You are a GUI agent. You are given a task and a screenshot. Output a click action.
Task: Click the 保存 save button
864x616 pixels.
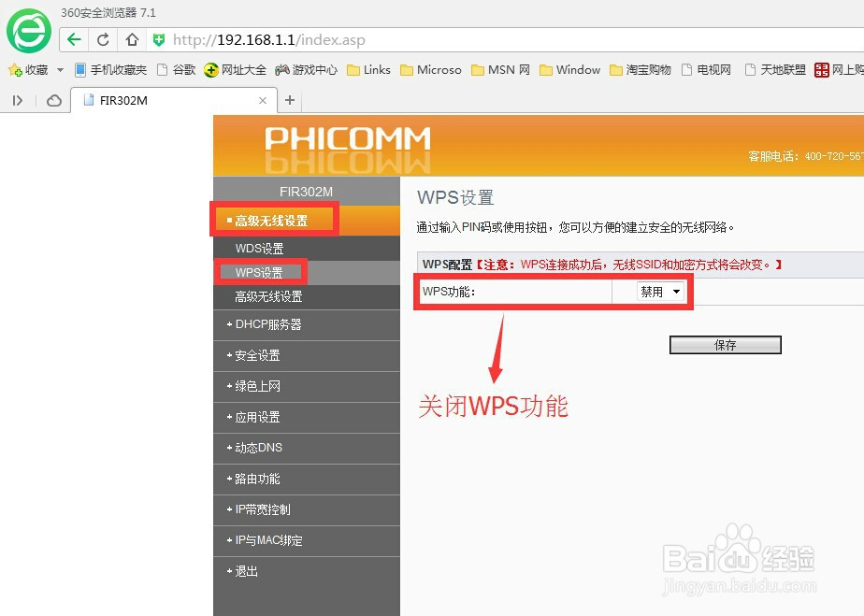tap(725, 344)
